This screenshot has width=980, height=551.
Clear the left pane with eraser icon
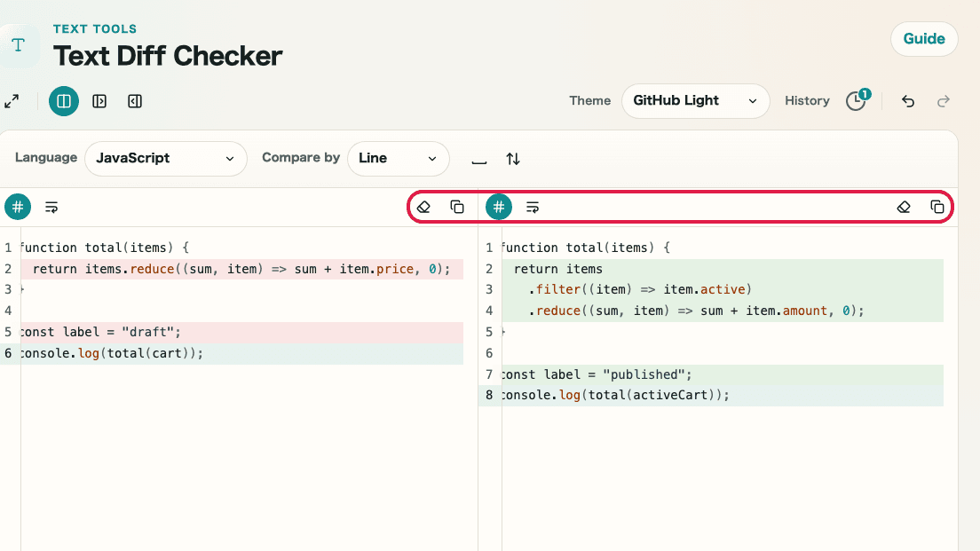(423, 207)
